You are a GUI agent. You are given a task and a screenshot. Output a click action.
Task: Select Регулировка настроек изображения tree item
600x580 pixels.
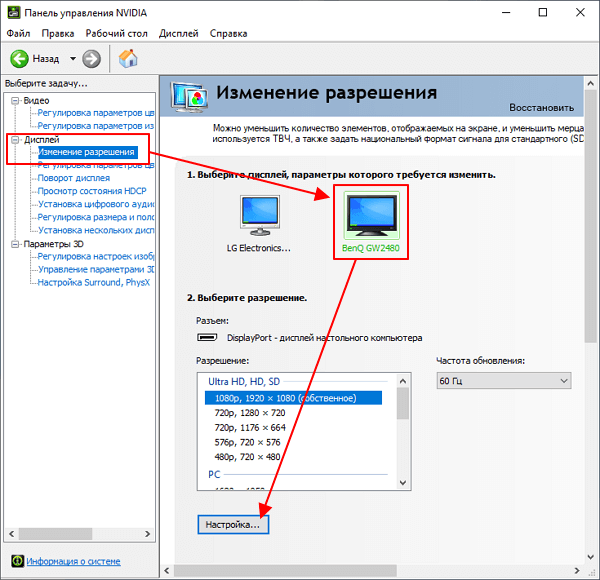[96, 256]
